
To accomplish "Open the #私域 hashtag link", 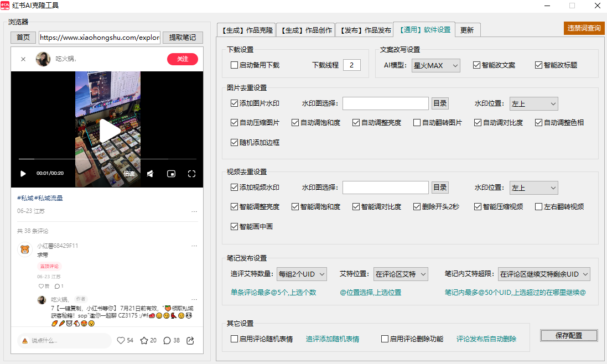I will [x=25, y=198].
